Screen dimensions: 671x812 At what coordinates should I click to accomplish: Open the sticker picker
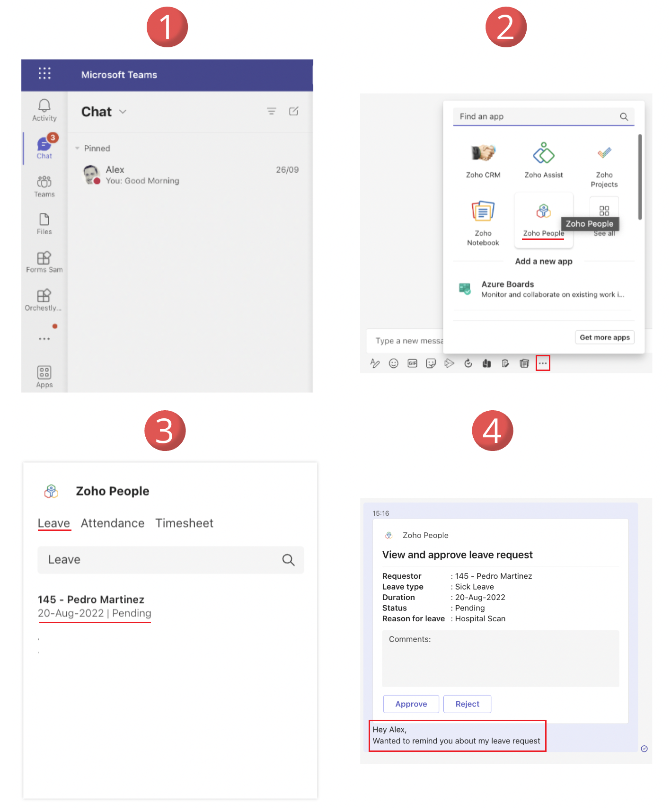click(431, 363)
